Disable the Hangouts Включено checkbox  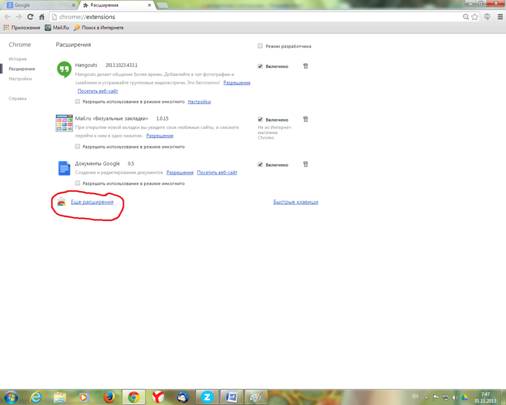260,66
